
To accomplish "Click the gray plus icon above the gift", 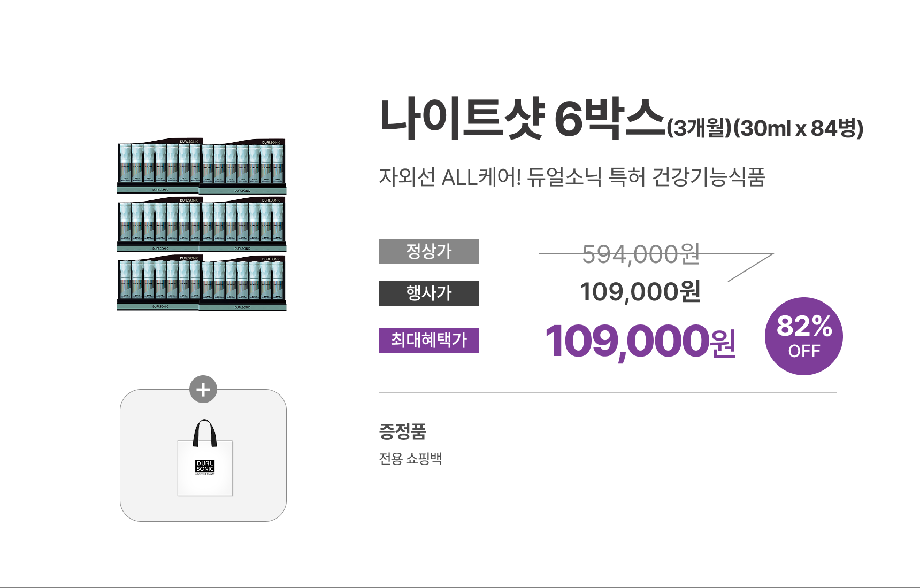I will click(x=203, y=389).
